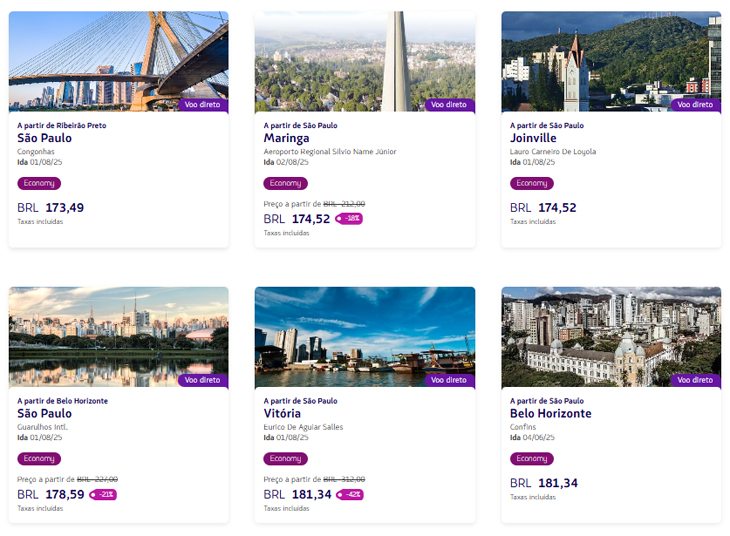This screenshot has width=730, height=536.
Task: Select the Vitória destination title
Action: pos(282,414)
